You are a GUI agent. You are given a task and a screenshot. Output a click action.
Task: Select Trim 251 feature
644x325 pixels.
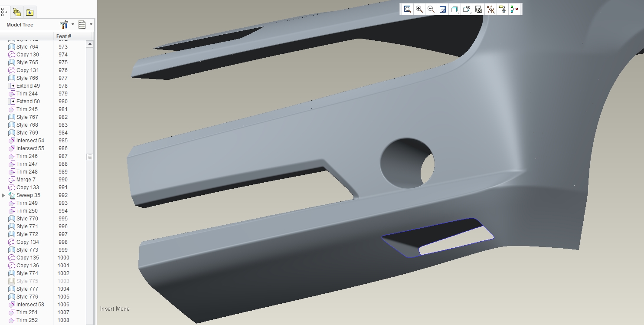27,312
